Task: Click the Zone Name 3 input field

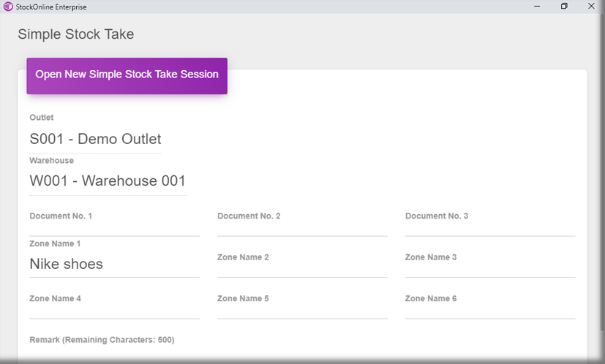Action: [490, 269]
